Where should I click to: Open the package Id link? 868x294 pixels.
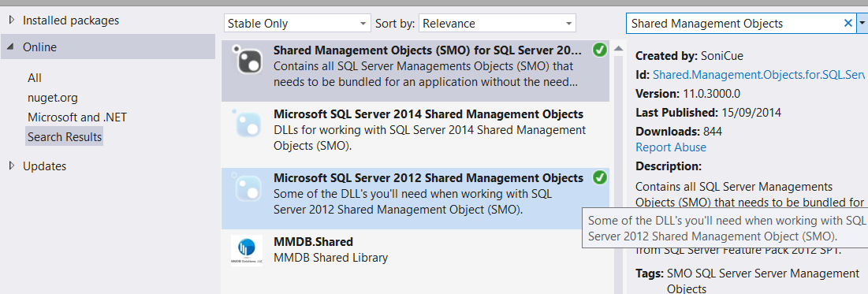[759, 74]
